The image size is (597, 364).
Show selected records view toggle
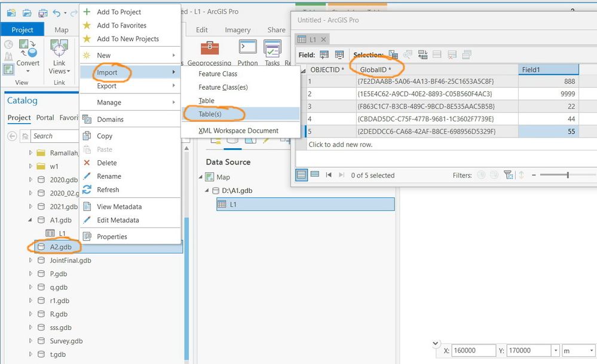point(315,175)
